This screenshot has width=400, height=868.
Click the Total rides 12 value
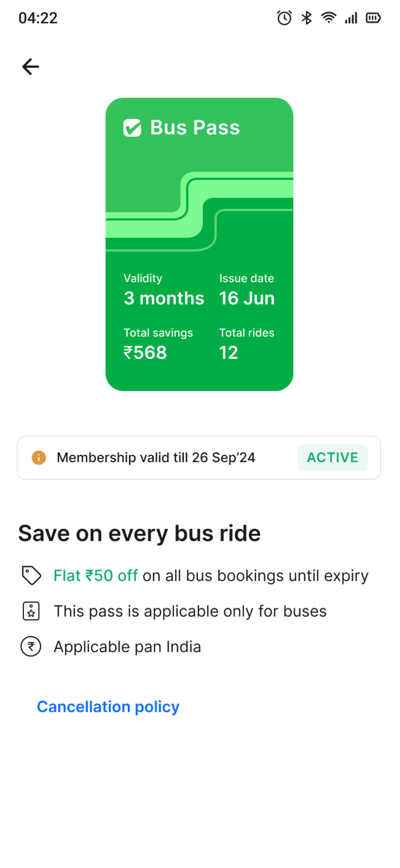[x=228, y=352]
